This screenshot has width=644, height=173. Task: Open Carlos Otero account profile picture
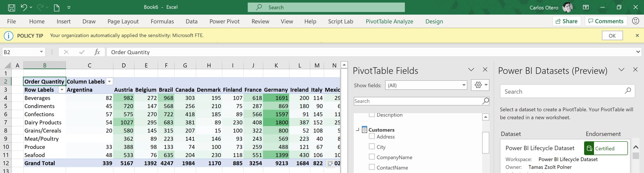[x=567, y=7]
